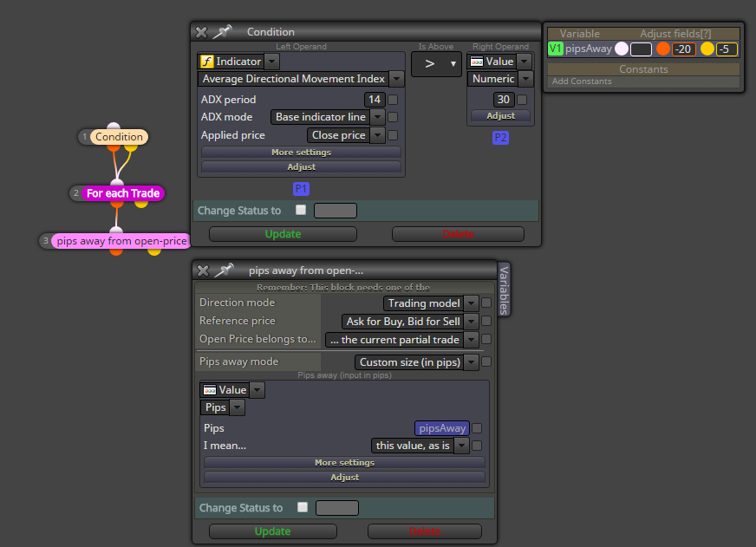The width and height of the screenshot is (756, 547).
Task: Click the yellow output connector of Condition node
Action: (x=131, y=147)
